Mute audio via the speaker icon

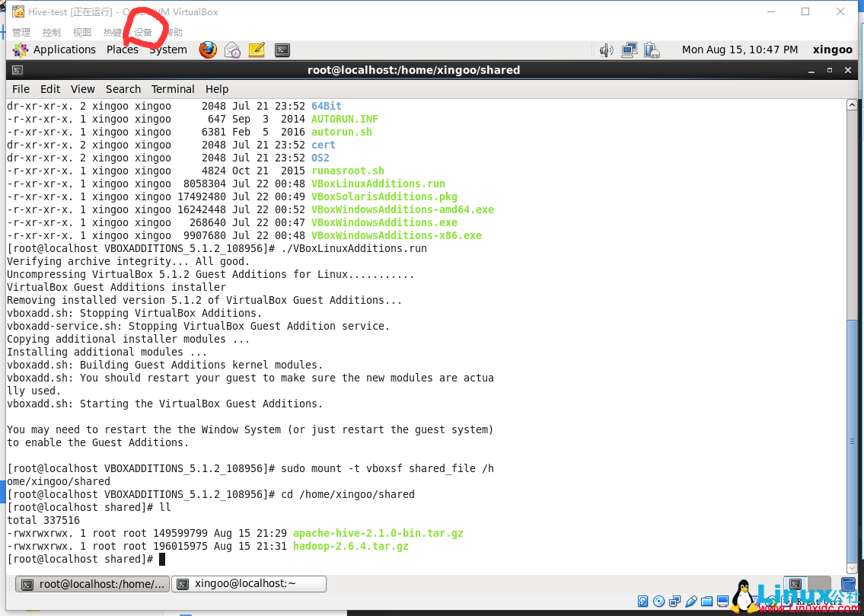click(x=607, y=49)
